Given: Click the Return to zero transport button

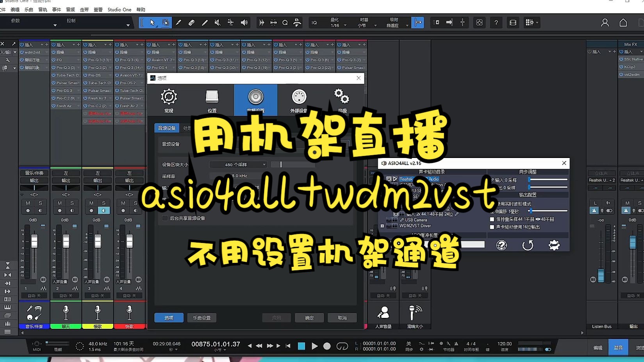Looking at the screenshot, I should tap(288, 346).
